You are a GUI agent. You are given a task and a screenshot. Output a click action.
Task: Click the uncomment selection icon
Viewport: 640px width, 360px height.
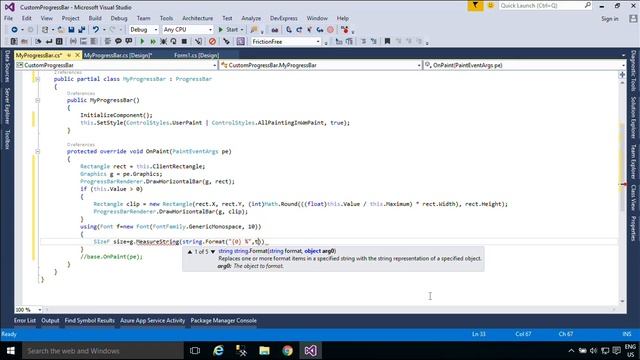(129, 41)
